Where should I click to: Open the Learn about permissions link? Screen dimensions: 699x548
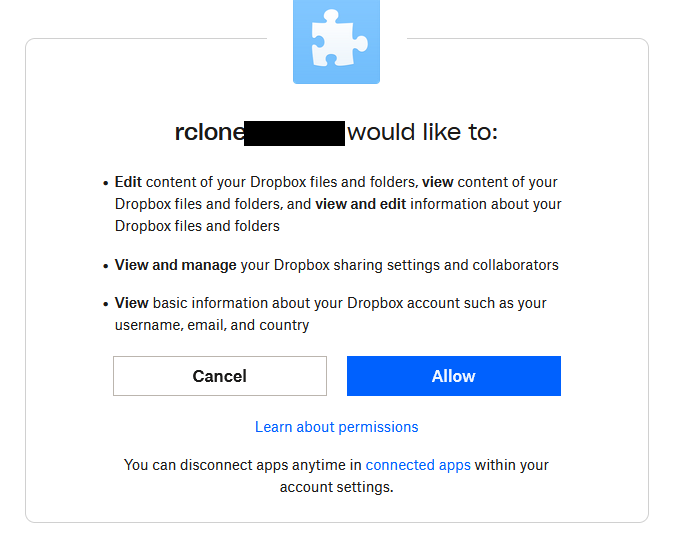(337, 427)
